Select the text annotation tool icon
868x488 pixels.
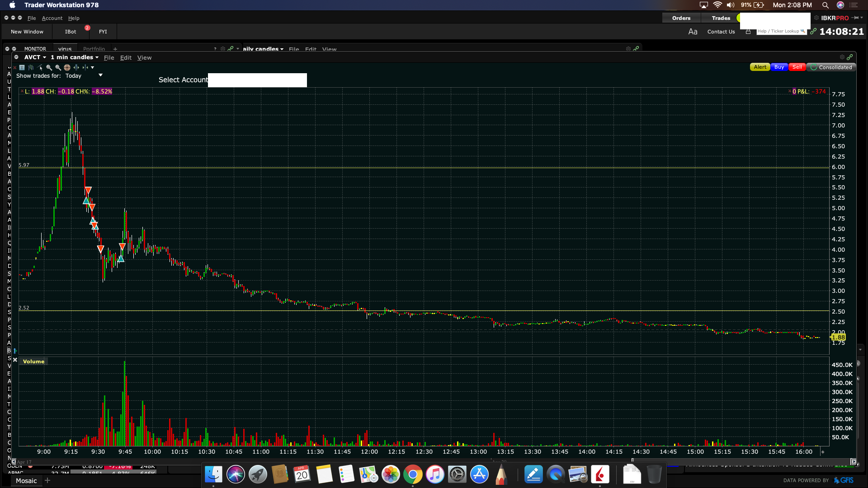[x=22, y=67]
